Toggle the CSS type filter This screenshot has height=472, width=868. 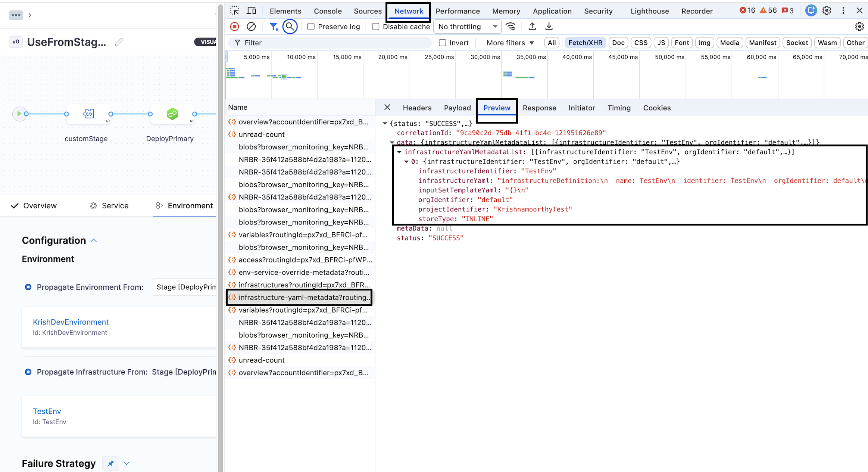pos(641,43)
